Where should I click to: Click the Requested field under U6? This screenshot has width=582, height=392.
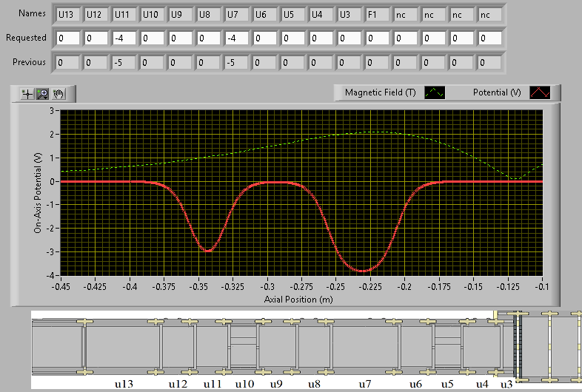coord(265,38)
